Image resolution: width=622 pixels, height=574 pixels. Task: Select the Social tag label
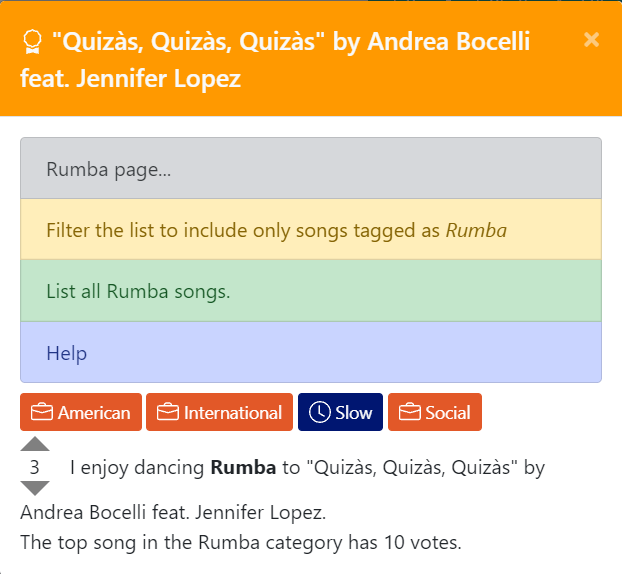click(x=447, y=413)
